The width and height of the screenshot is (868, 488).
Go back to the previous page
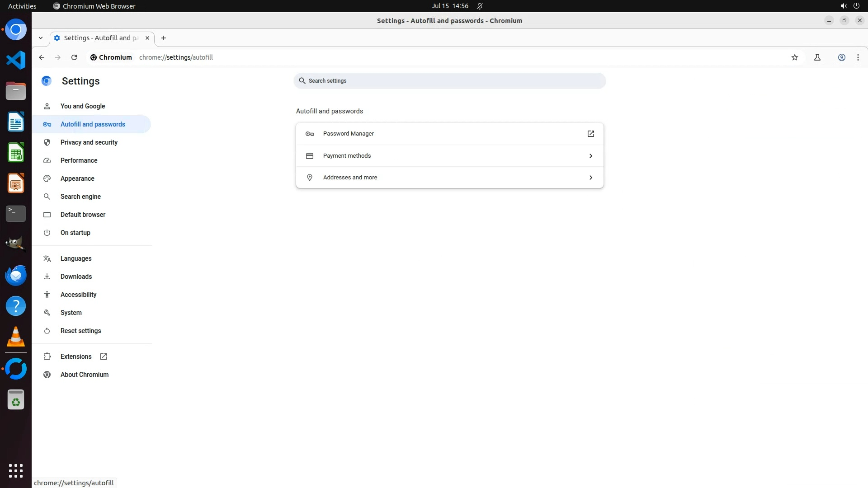pyautogui.click(x=42, y=57)
